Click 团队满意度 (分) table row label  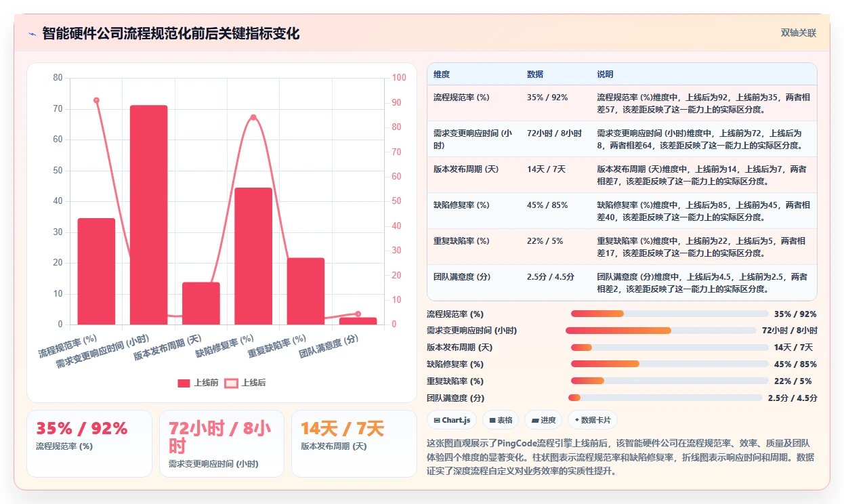462,277
